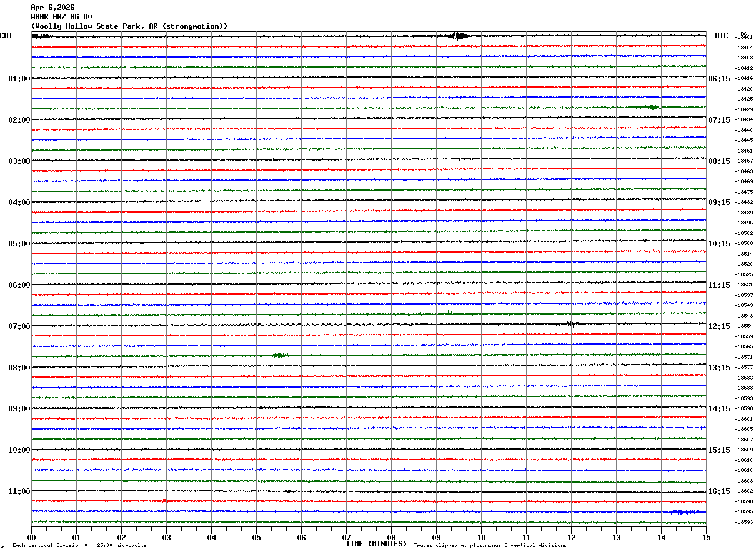Click the '11' minute tick on the x-axis
Viewport: 756px width, 554px height.
(526, 537)
